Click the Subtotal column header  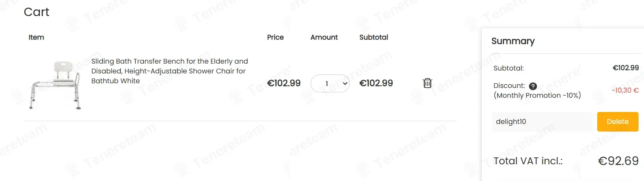[x=374, y=37]
